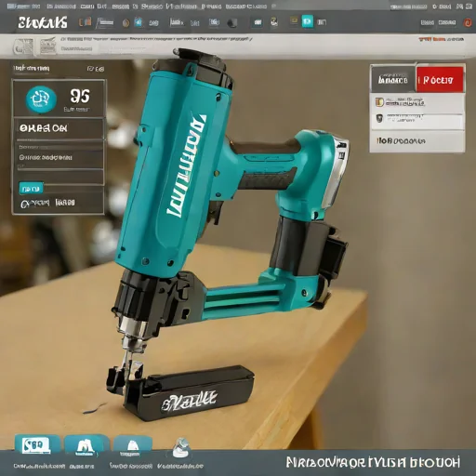Screen dimensions: 476x476
Task: Click the 95 value in the left panel
Action: 80,96
